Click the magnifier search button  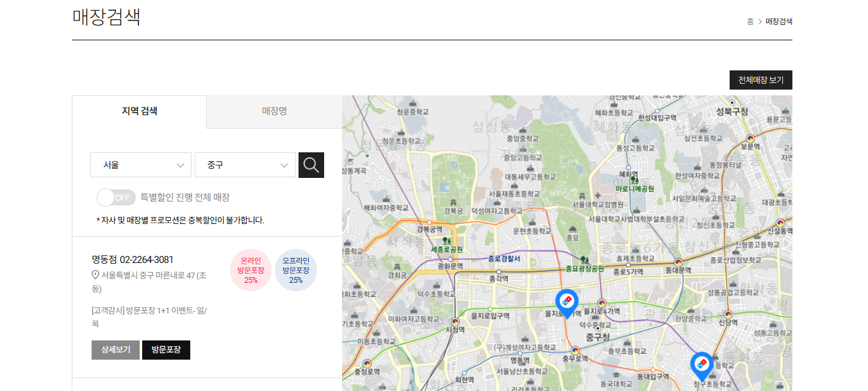coord(311,165)
